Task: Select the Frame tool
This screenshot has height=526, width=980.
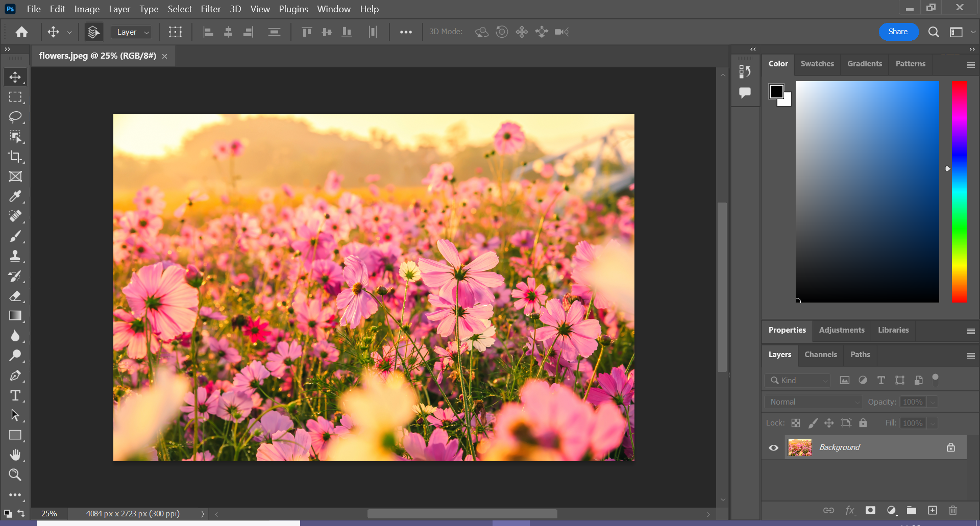Action: [x=15, y=177]
